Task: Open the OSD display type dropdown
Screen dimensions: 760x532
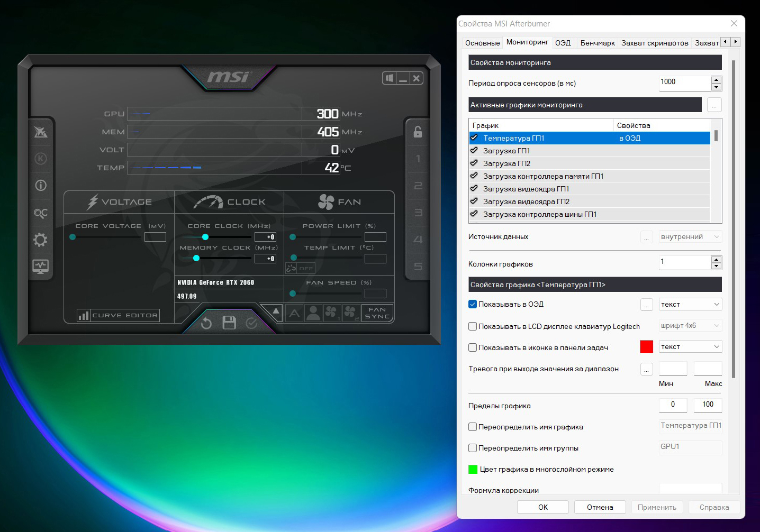Action: pyautogui.click(x=690, y=304)
